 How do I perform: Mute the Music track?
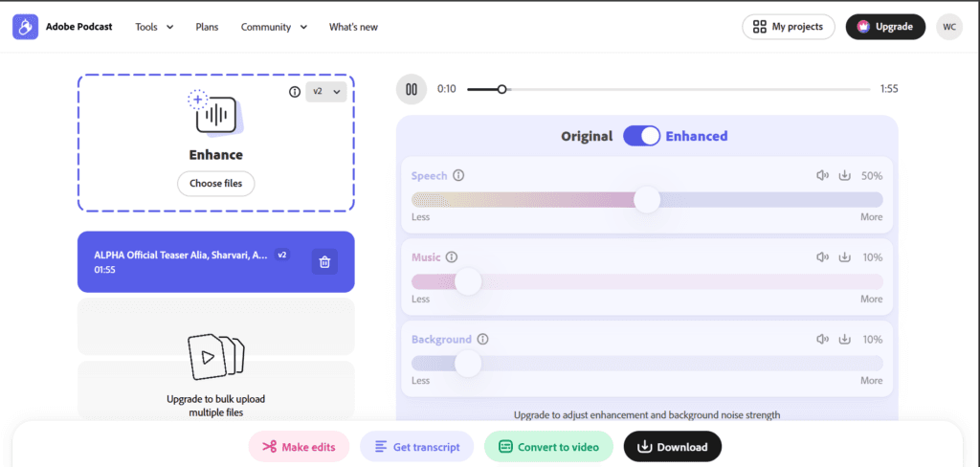pos(822,256)
